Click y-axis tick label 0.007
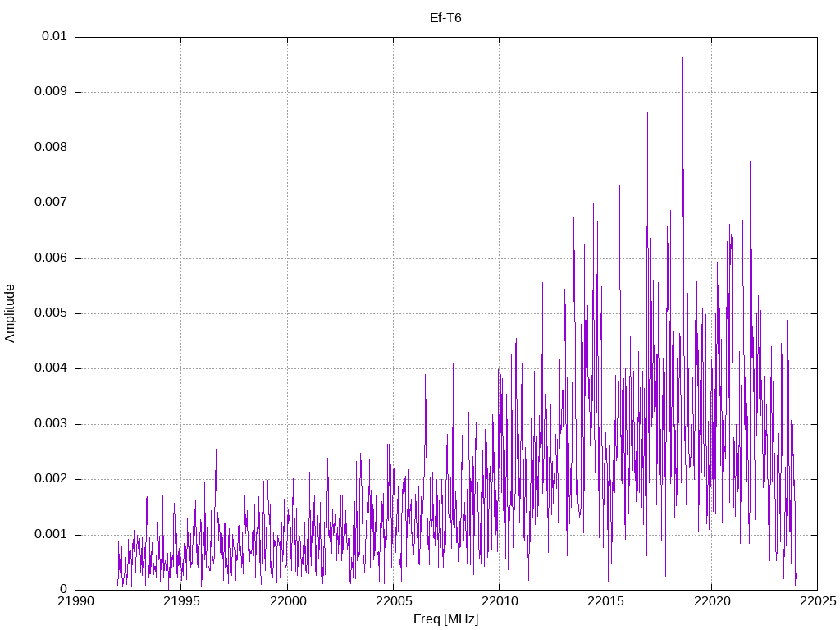 tap(51, 203)
